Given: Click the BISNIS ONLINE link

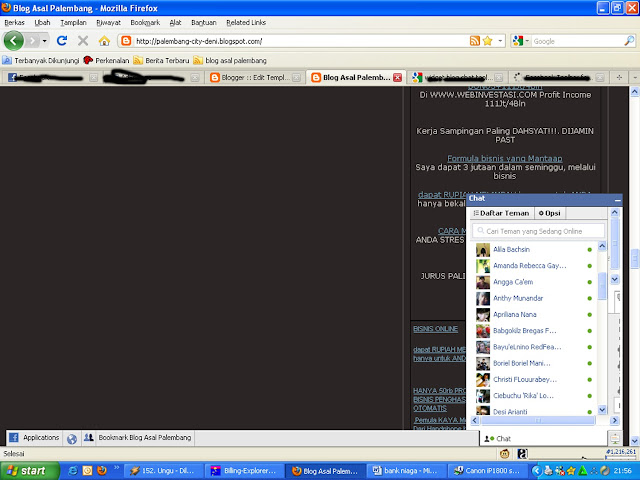Looking at the screenshot, I should coord(435,329).
